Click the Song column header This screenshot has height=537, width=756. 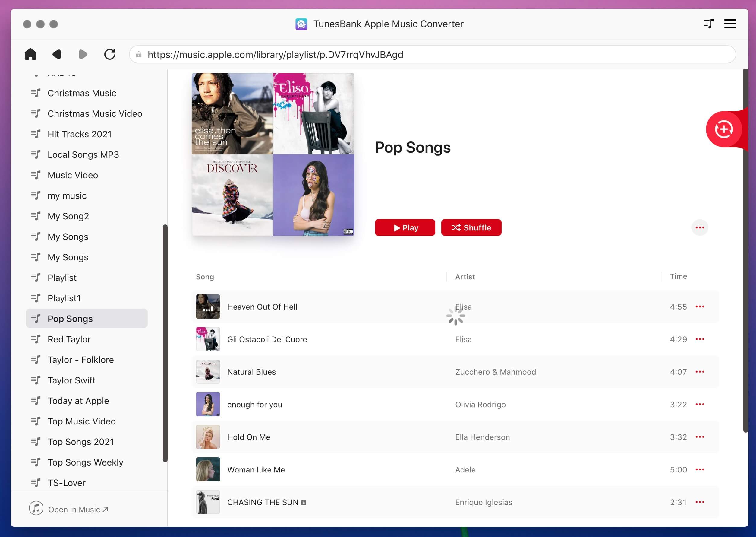point(205,277)
